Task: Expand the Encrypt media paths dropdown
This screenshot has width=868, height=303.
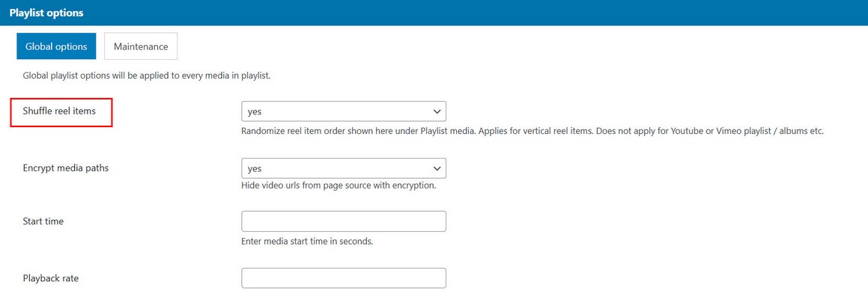Action: [343, 168]
